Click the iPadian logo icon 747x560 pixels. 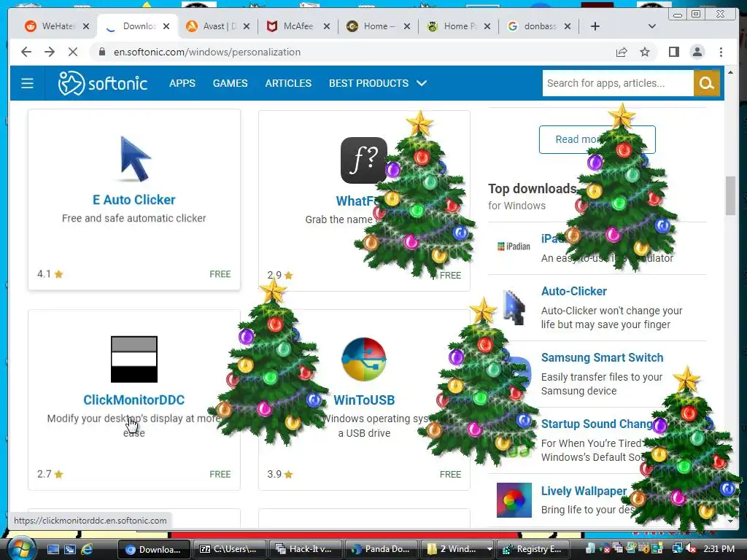pyautogui.click(x=514, y=246)
